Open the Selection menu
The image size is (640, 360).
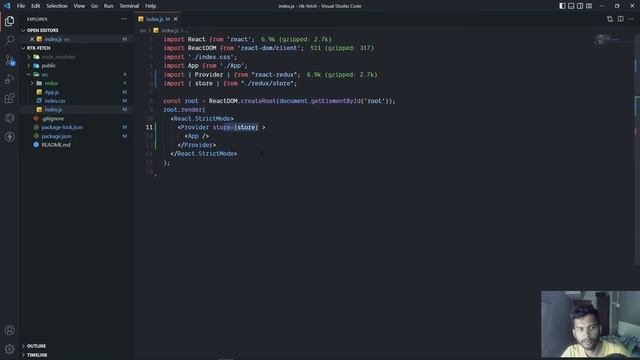(57, 6)
